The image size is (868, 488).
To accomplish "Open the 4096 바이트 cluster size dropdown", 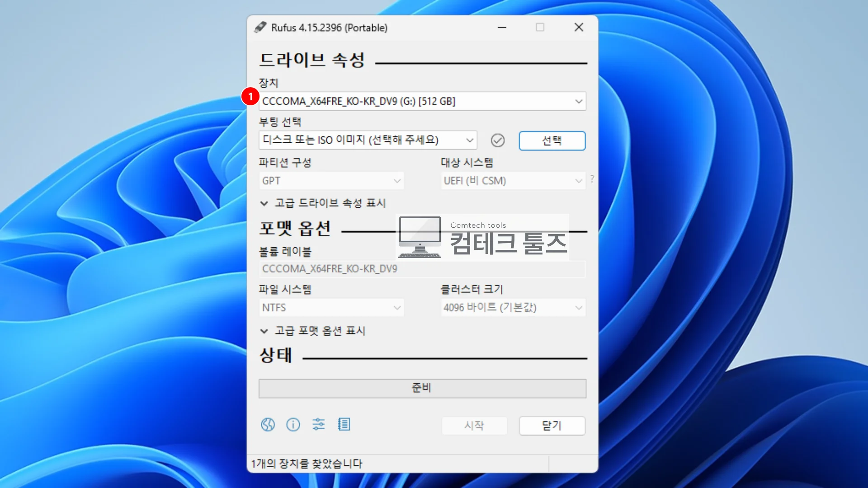I will click(513, 308).
